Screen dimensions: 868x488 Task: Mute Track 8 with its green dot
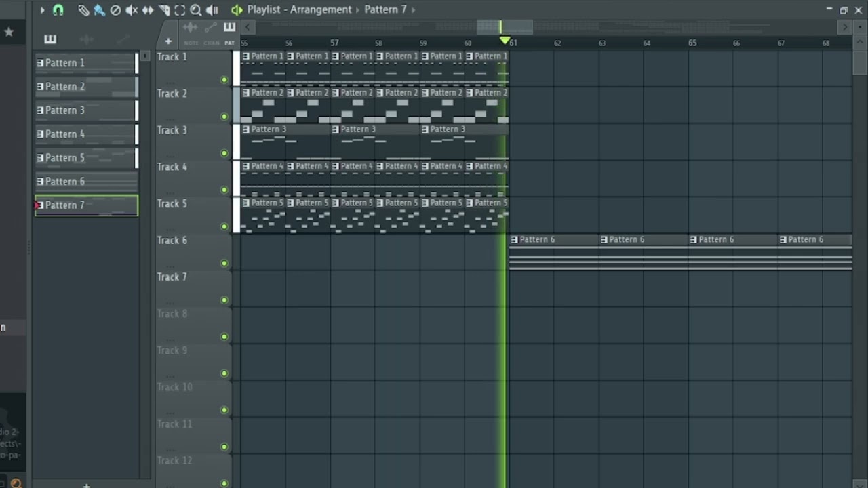coord(224,336)
